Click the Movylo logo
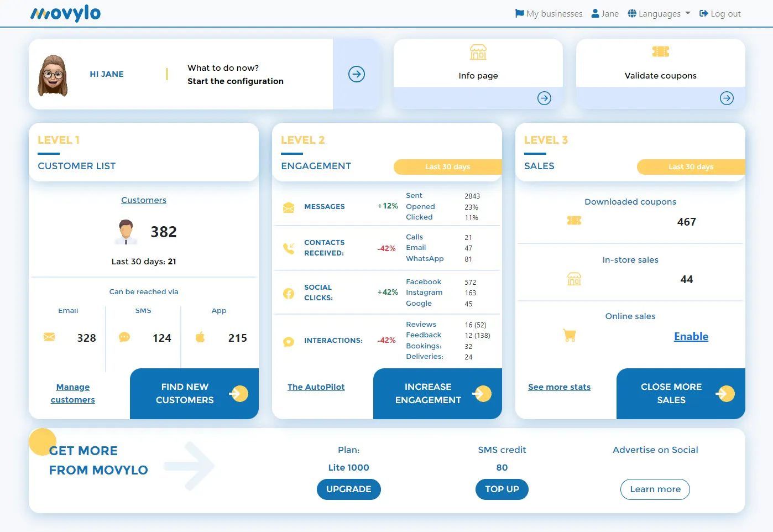The width and height of the screenshot is (773, 532). [65, 13]
